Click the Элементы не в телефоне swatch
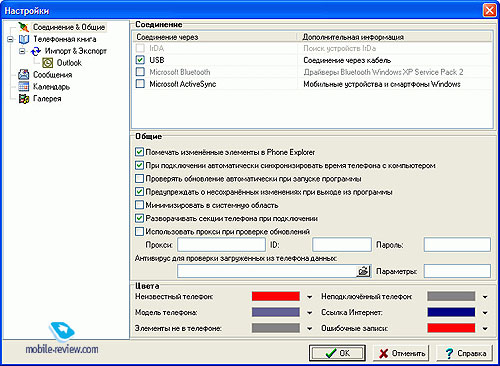 tap(276, 328)
